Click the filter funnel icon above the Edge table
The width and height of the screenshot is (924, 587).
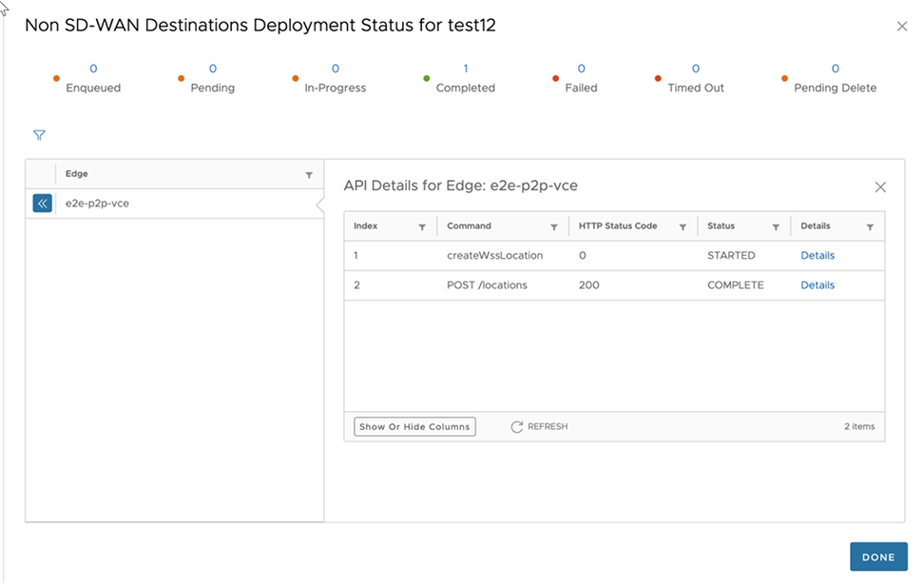[x=39, y=135]
